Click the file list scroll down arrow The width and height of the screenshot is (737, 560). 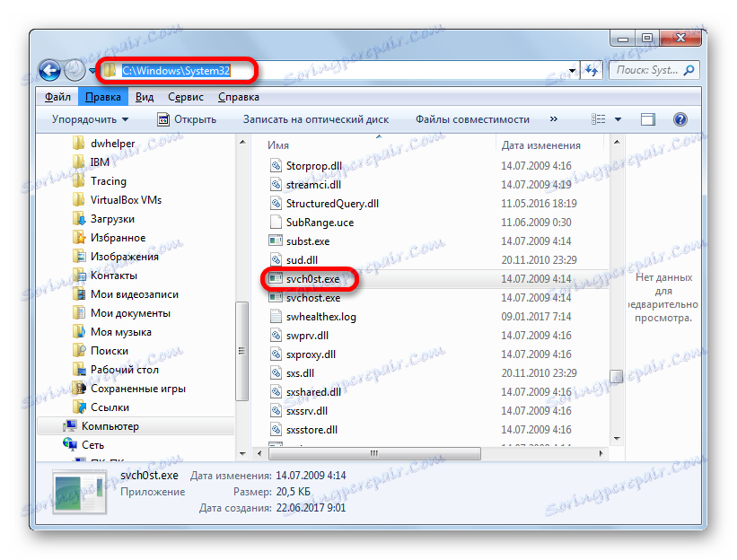(x=617, y=438)
